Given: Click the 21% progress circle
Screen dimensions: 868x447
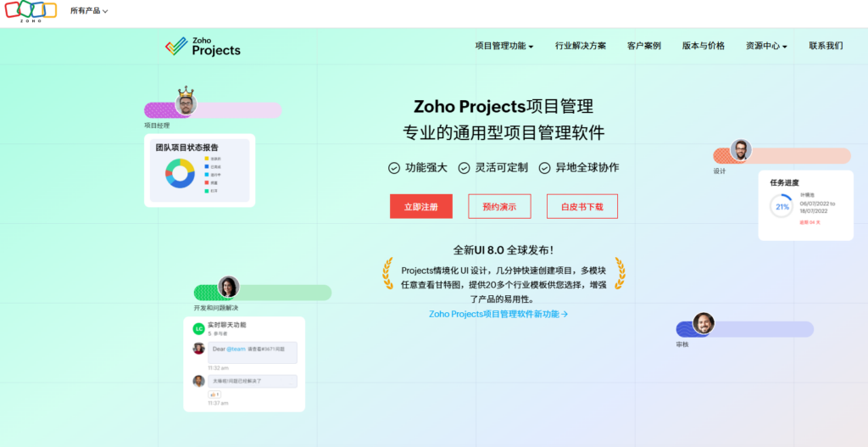Looking at the screenshot, I should tap(782, 207).
